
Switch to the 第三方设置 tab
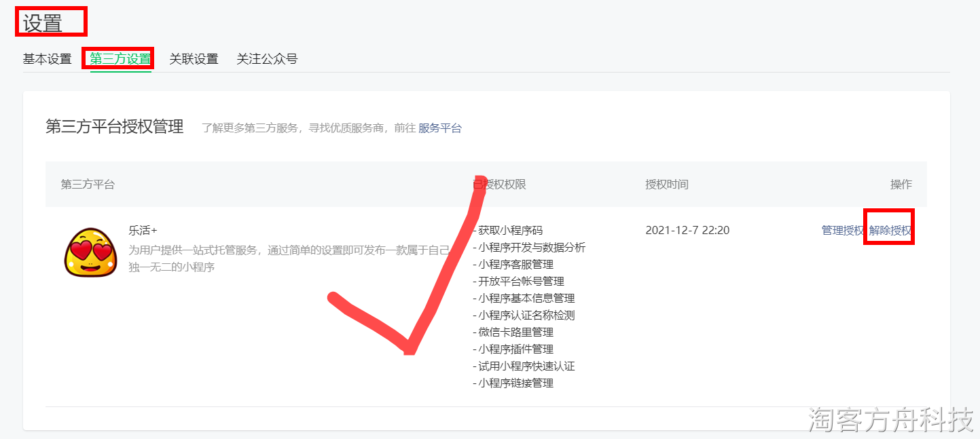tap(120, 59)
